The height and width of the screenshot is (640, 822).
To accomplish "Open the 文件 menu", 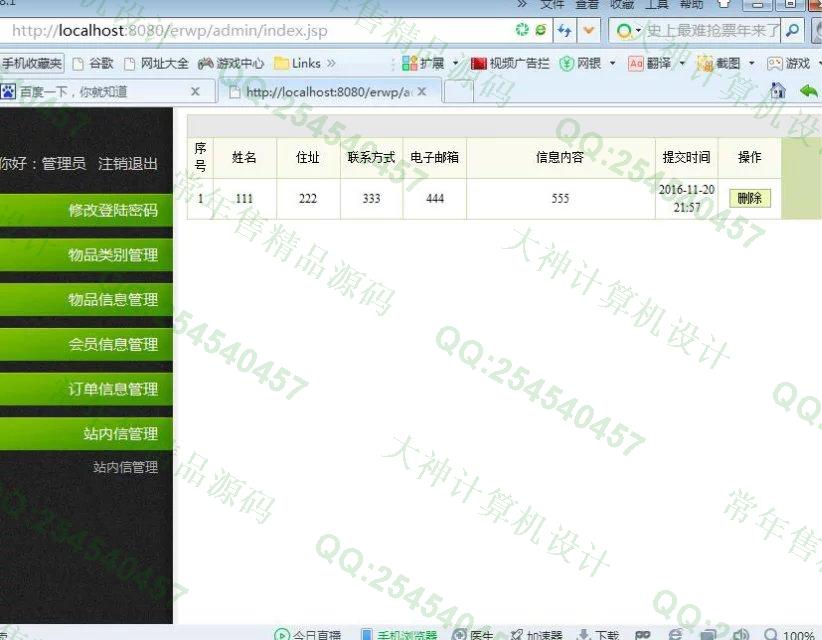I will coord(552,4).
